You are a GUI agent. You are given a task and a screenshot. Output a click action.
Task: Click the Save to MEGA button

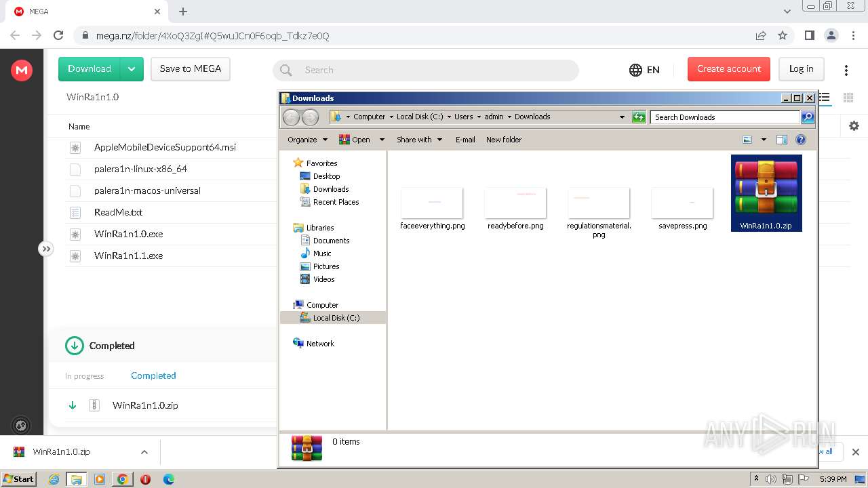191,69
